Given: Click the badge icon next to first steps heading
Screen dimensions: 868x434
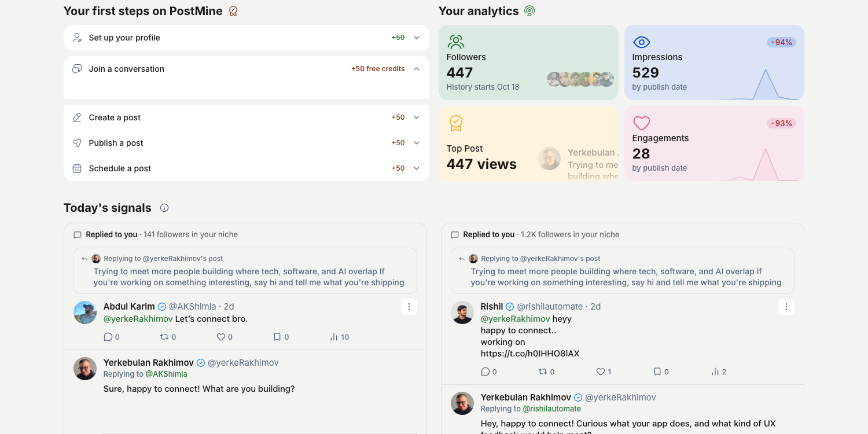Looking at the screenshot, I should pyautogui.click(x=233, y=11).
